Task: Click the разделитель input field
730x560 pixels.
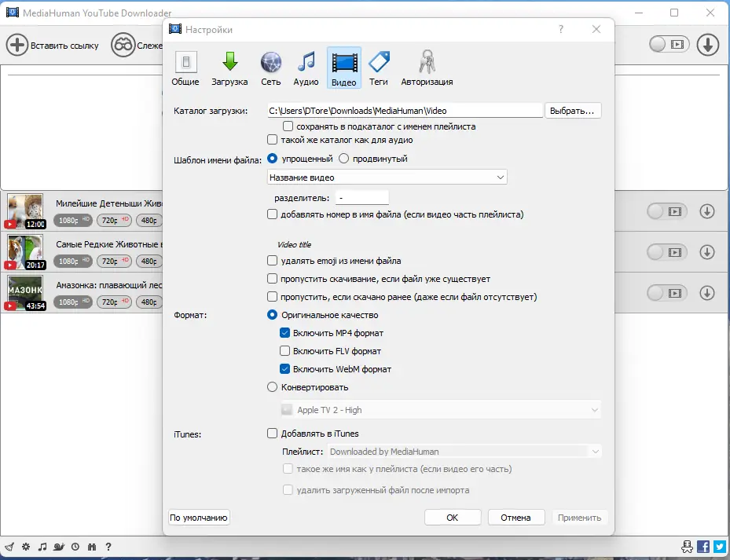Action: point(362,198)
